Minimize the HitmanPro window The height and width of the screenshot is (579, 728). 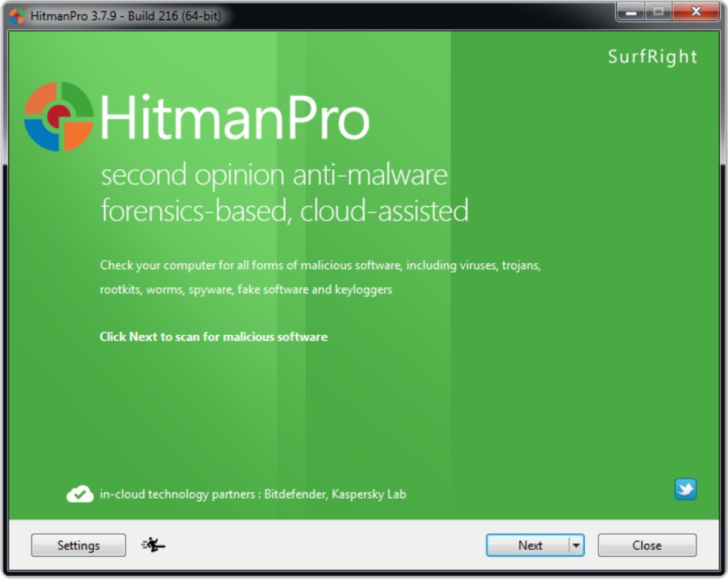coord(631,11)
